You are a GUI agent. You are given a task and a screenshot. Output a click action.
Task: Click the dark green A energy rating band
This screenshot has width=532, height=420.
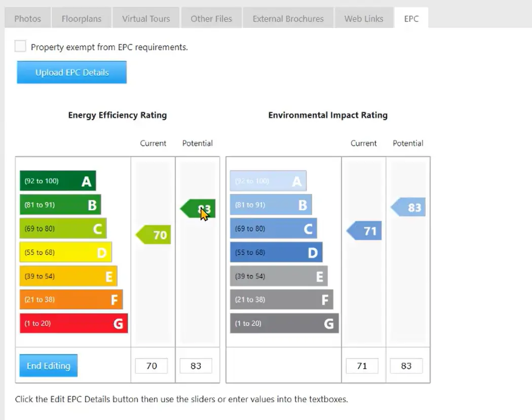(x=58, y=181)
